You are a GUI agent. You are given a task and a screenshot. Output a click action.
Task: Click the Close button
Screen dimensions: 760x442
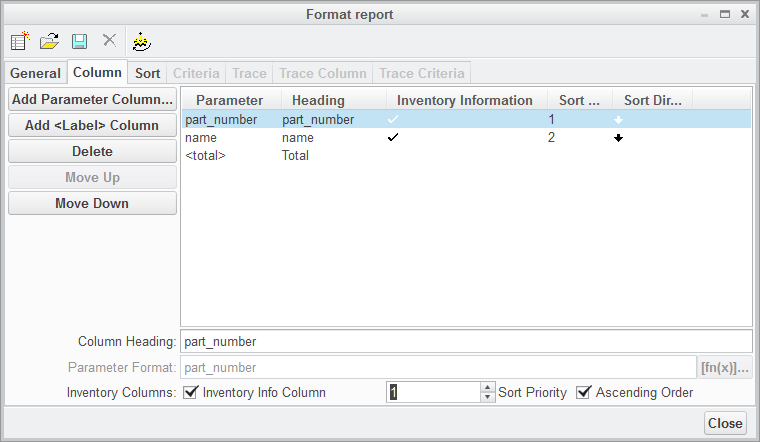(x=725, y=424)
